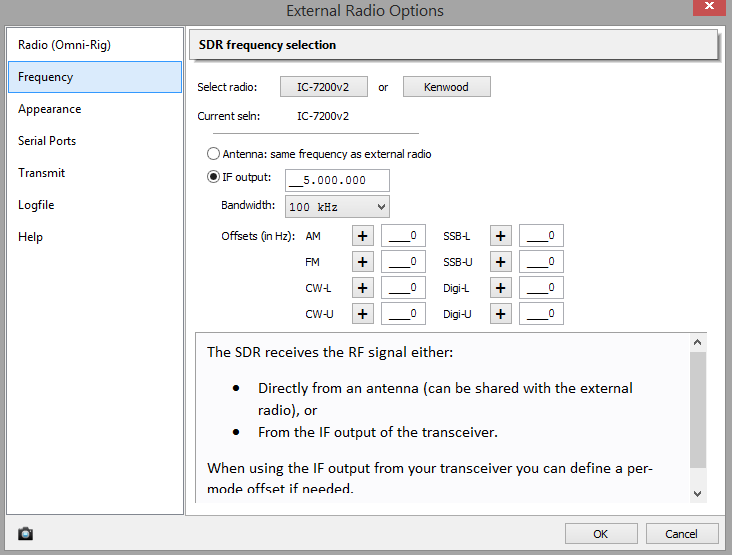Screen dimensions: 732x555
Task: Toggle the Digi-L offset sign button
Action: [x=501, y=288]
